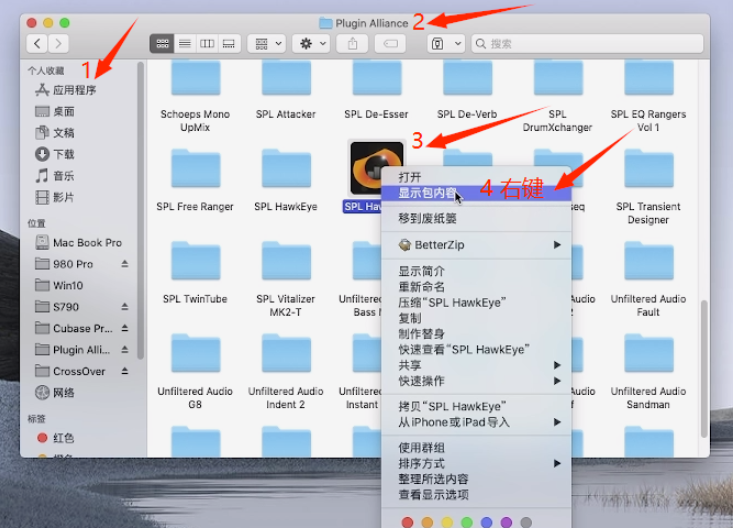This screenshot has height=528, width=733.
Task: Choose 显示简介 from the context menu
Action: 476,271
